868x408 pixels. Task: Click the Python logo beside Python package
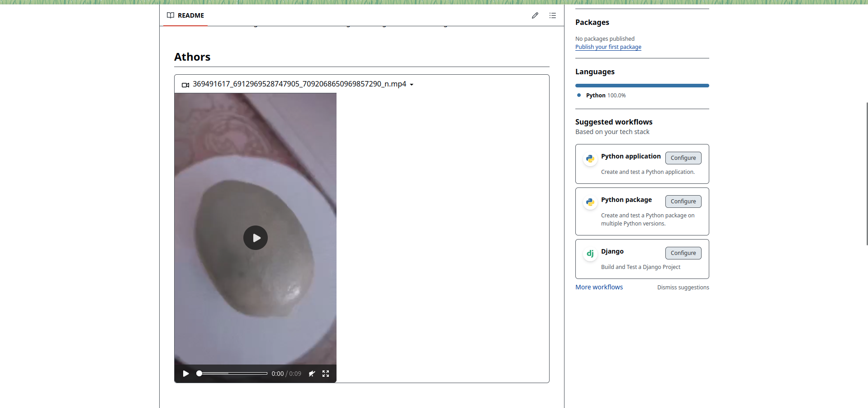click(590, 202)
